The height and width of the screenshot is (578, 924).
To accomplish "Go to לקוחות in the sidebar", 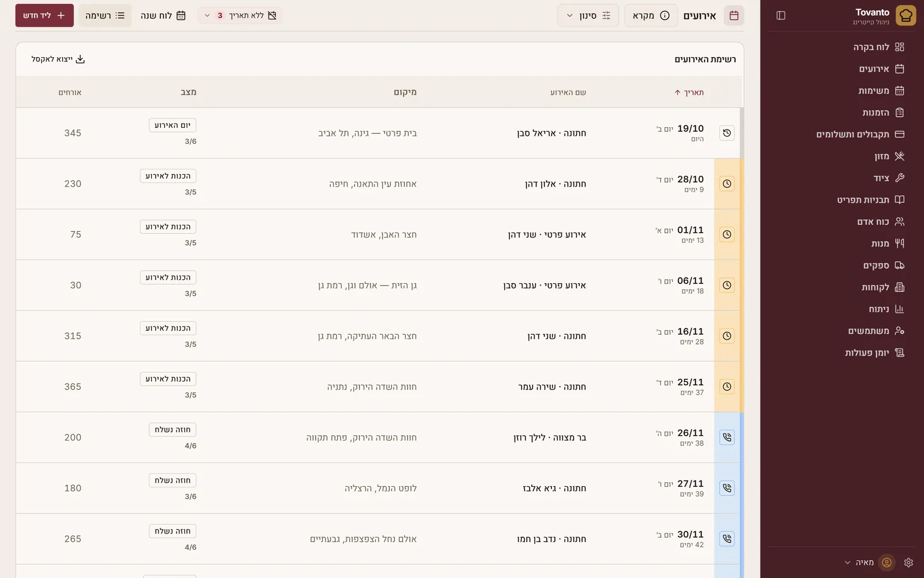I will (x=843, y=287).
